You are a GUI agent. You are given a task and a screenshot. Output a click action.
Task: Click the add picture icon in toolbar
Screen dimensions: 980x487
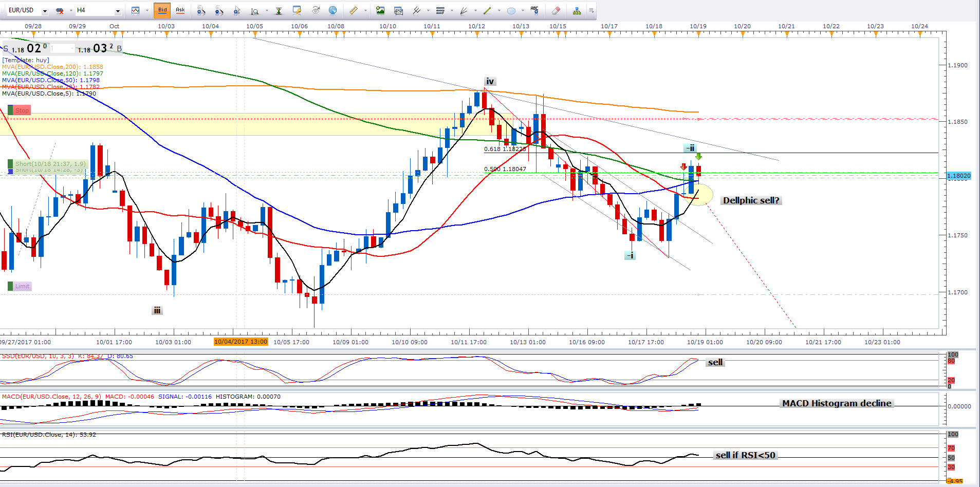pos(380,10)
